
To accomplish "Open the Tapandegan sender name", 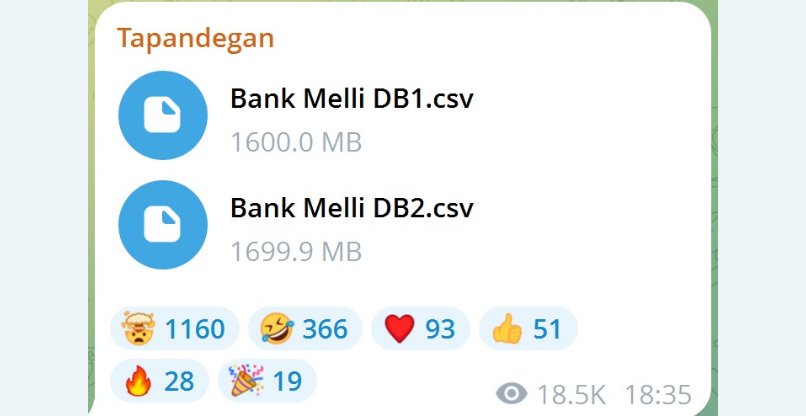I will click(195, 39).
